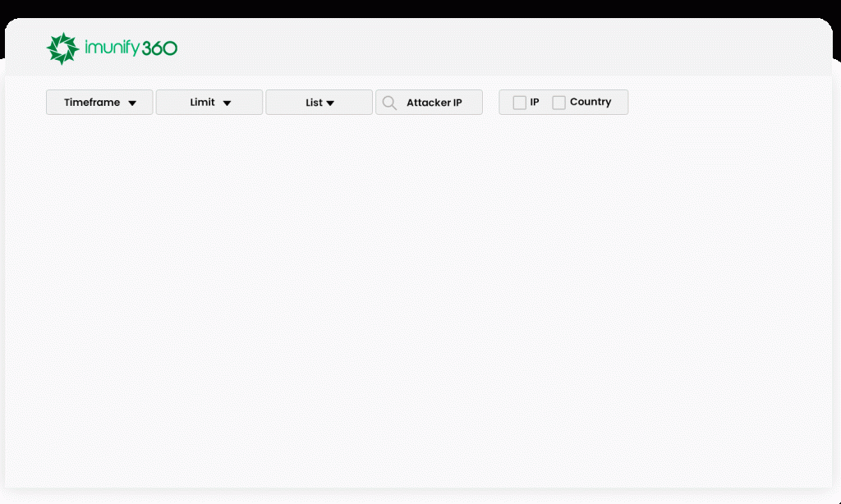Click the List down-arrow icon
The image size is (841, 504).
330,103
